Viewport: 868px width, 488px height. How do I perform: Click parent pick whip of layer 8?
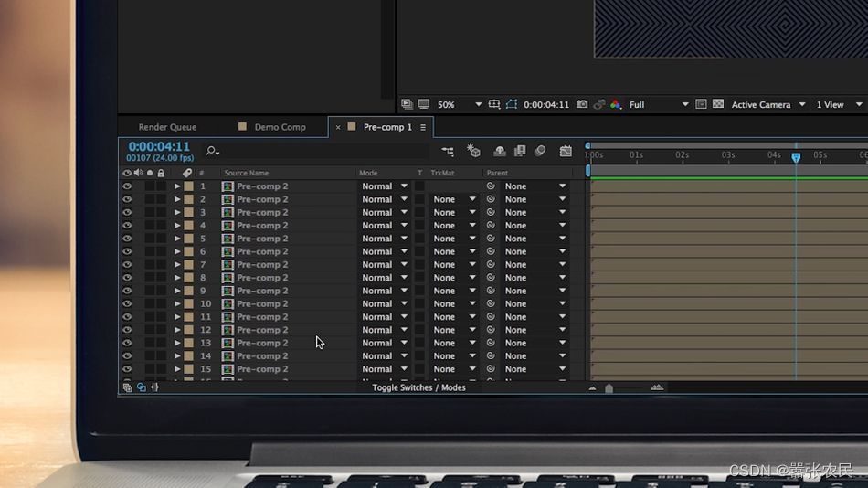click(x=491, y=278)
